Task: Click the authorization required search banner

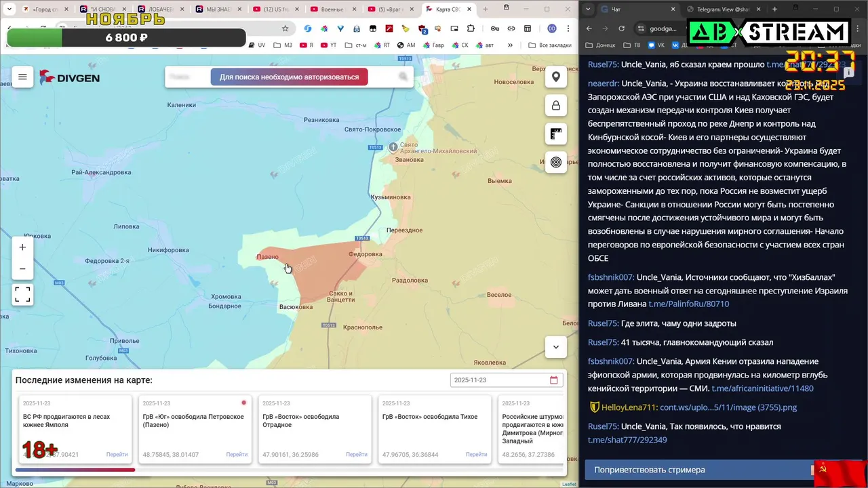Action: tap(289, 77)
